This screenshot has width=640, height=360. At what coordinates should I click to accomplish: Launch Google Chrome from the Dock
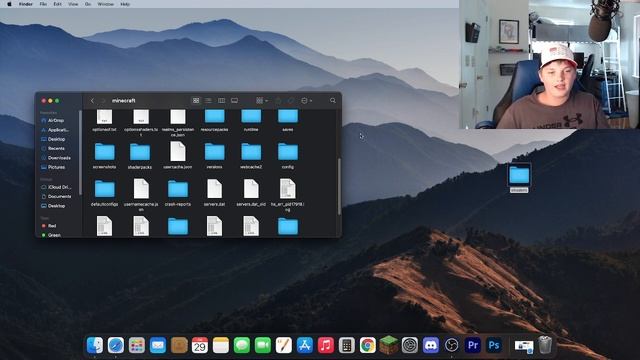pyautogui.click(x=368, y=345)
